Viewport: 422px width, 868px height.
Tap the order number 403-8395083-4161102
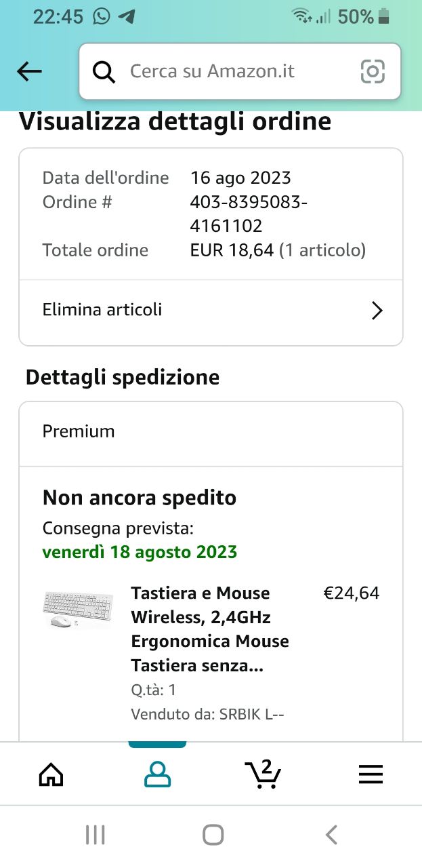point(249,214)
